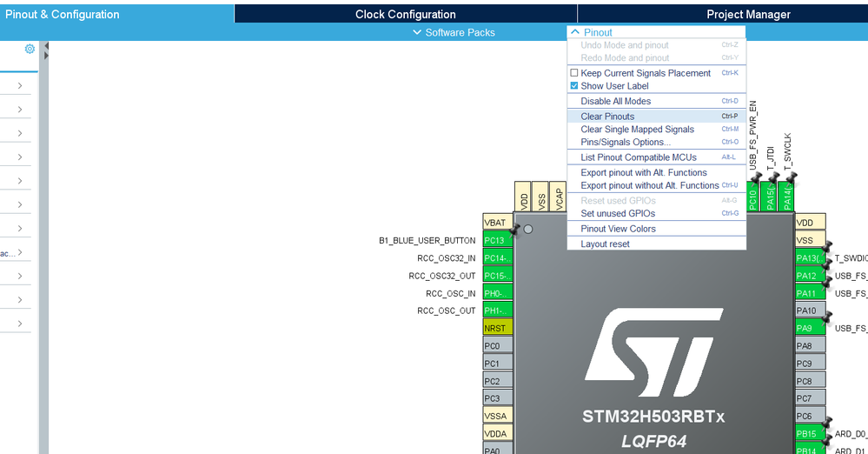This screenshot has height=454, width=868.
Task: Click the T_SWDIO label beside PA13
Action: coord(851,258)
